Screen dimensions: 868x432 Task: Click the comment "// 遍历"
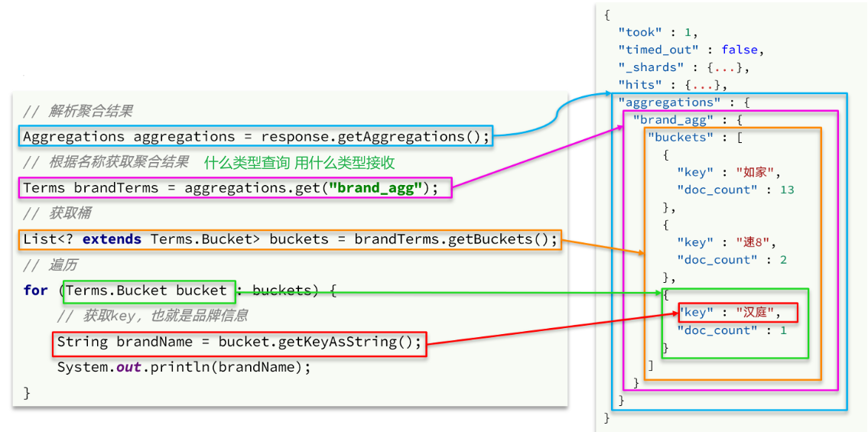pyautogui.click(x=50, y=265)
